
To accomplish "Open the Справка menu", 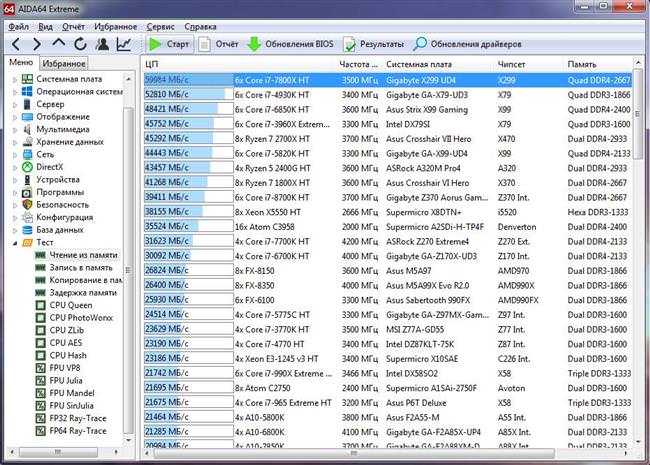I will [200, 27].
